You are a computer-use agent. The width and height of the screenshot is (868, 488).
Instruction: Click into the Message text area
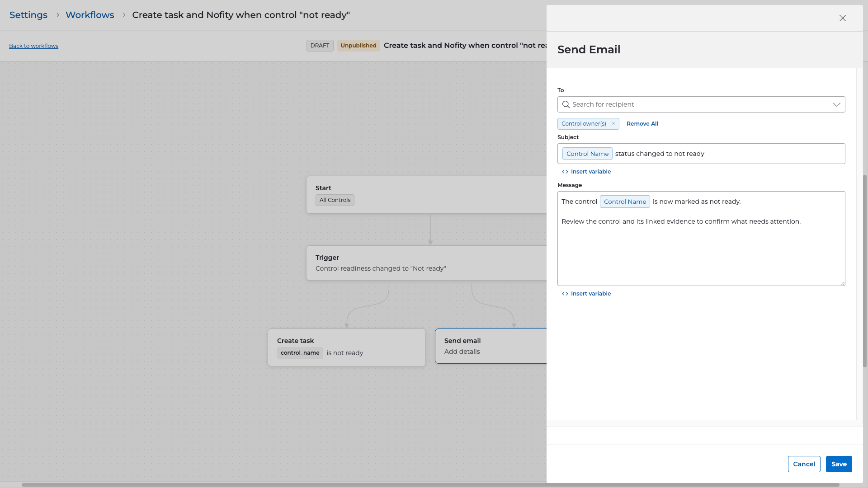point(701,253)
